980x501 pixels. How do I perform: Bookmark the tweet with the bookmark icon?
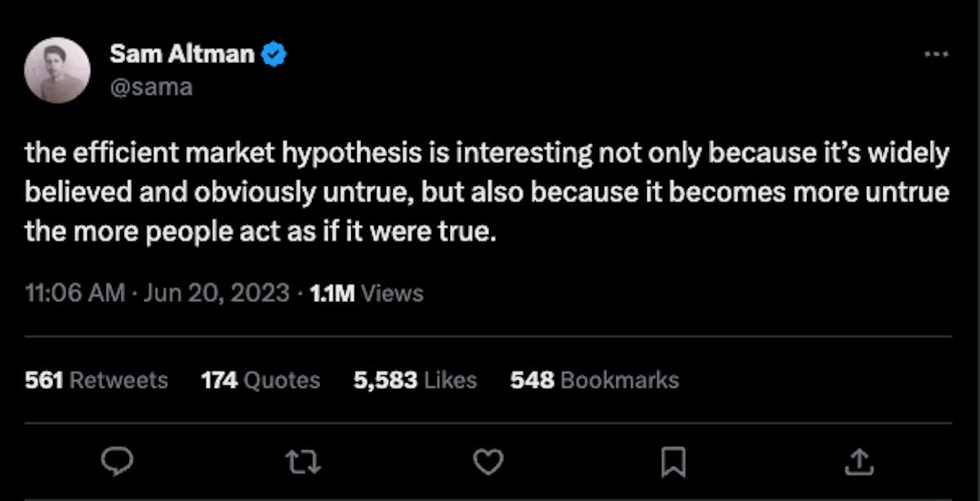click(x=673, y=463)
